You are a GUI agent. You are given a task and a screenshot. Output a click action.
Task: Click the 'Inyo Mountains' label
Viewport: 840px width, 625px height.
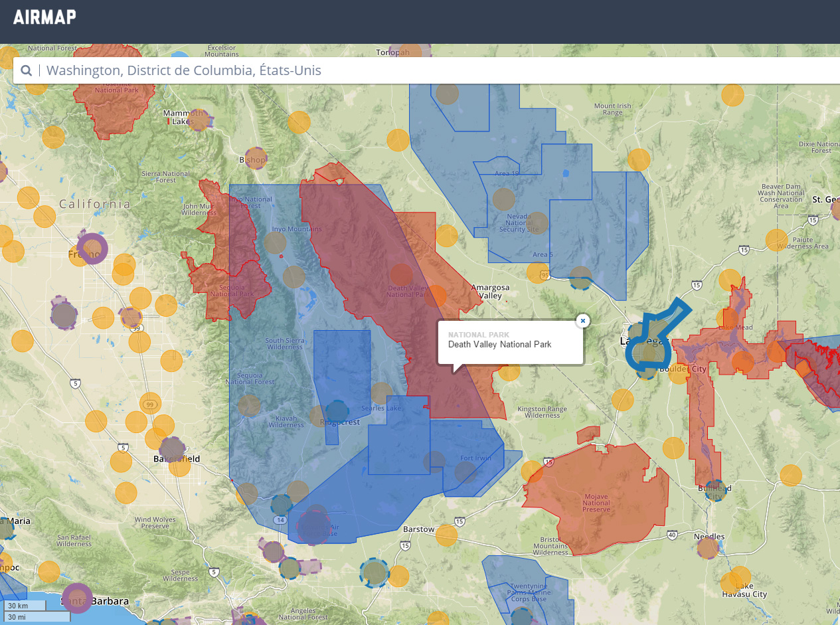[296, 229]
